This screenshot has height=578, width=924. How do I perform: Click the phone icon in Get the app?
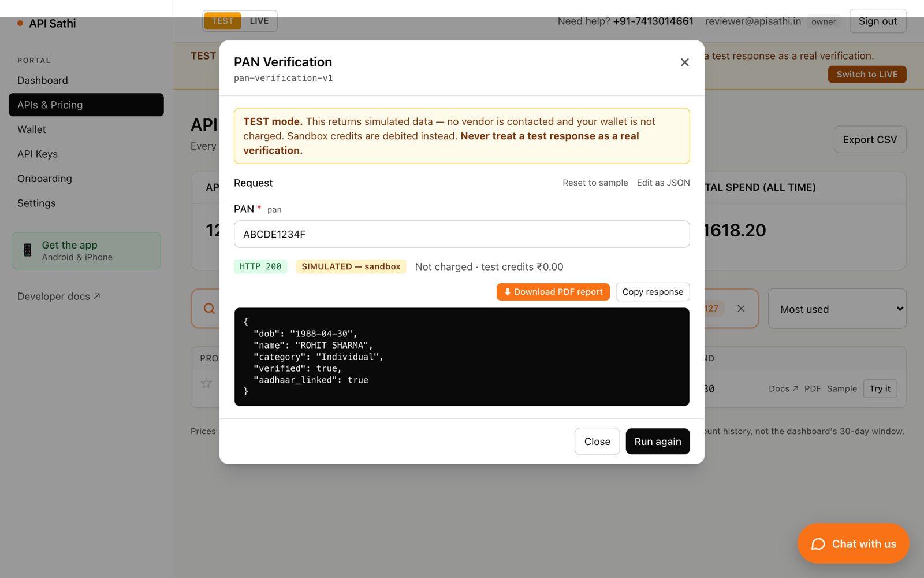27,250
